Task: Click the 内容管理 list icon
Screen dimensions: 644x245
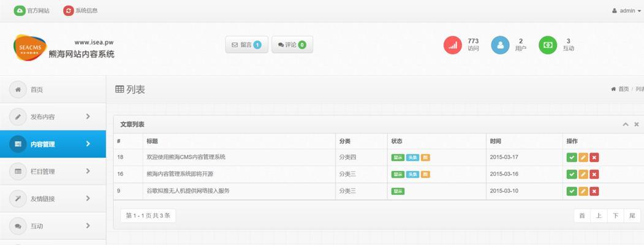Action: click(18, 144)
